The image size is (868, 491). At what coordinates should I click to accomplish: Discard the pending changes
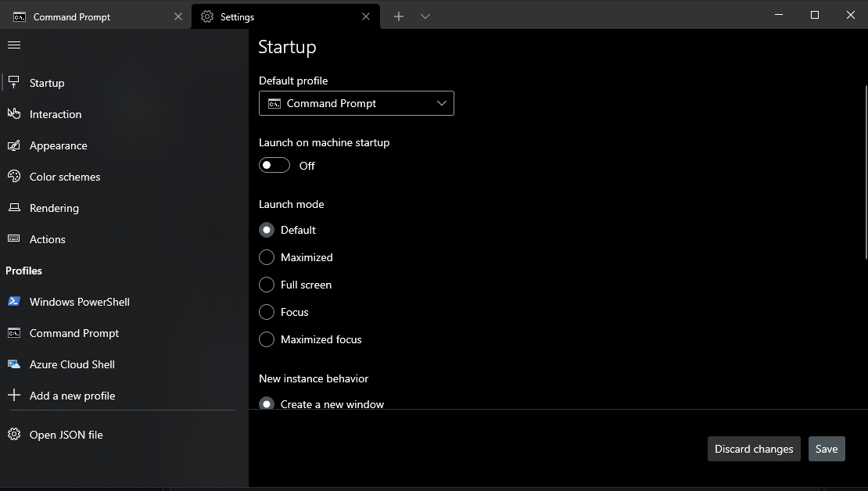coord(753,449)
